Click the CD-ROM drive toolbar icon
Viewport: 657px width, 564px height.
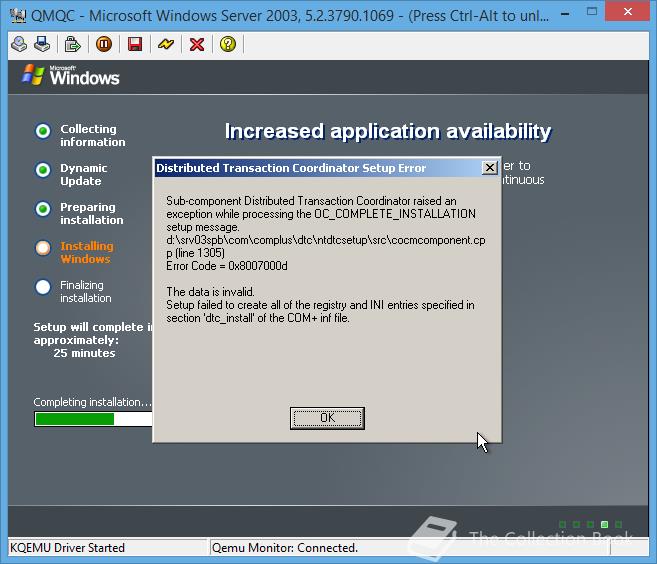click(x=19, y=44)
